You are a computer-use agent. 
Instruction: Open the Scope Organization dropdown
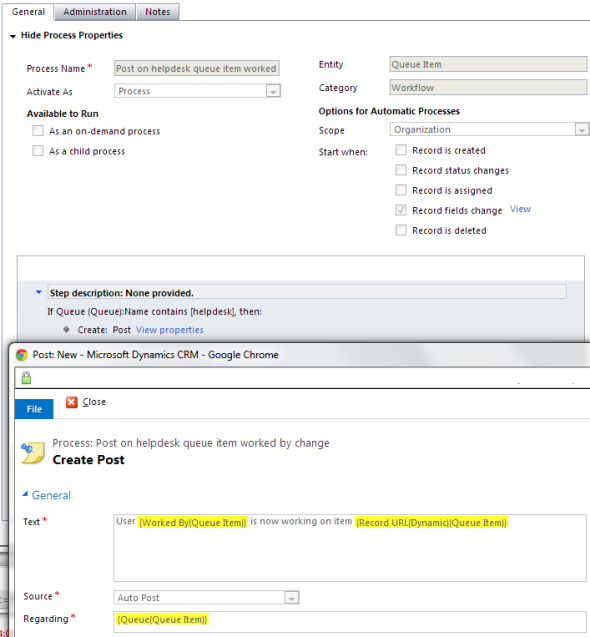click(582, 130)
